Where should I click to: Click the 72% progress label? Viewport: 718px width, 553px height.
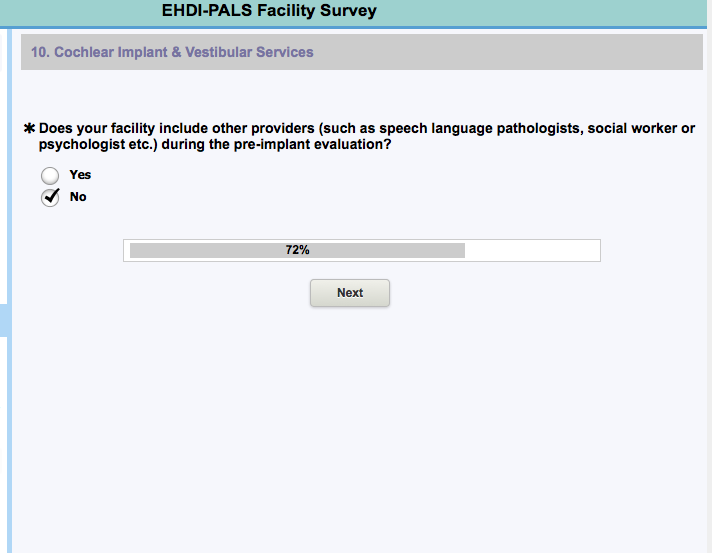[x=297, y=250]
